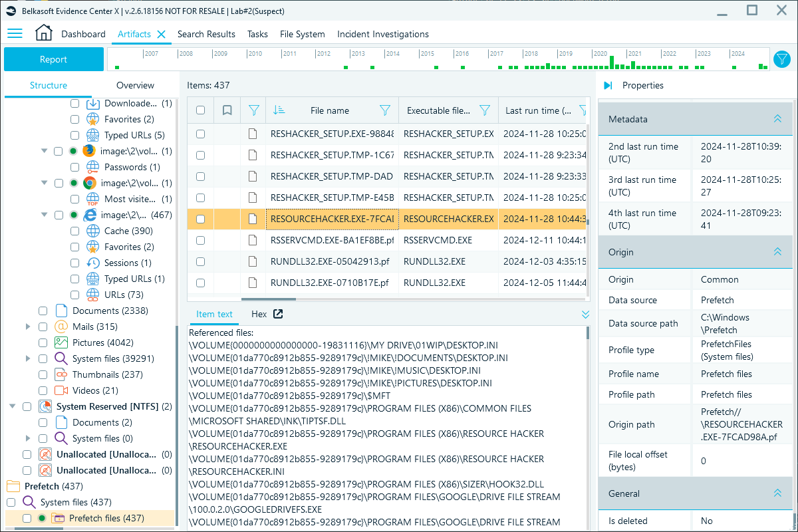Expand the Mails (315) tree node
This screenshot has height=532, width=798.
pos(28,327)
